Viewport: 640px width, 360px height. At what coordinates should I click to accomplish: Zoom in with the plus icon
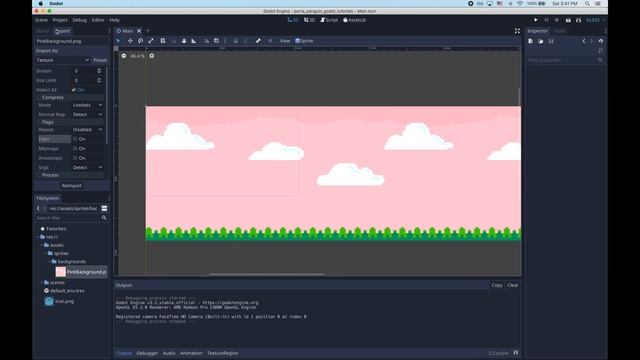(x=151, y=56)
